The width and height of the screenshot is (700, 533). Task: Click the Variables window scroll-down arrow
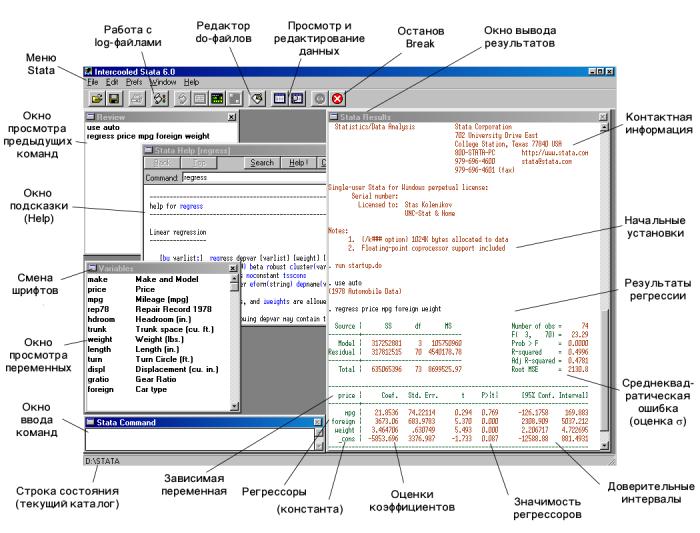[234, 406]
